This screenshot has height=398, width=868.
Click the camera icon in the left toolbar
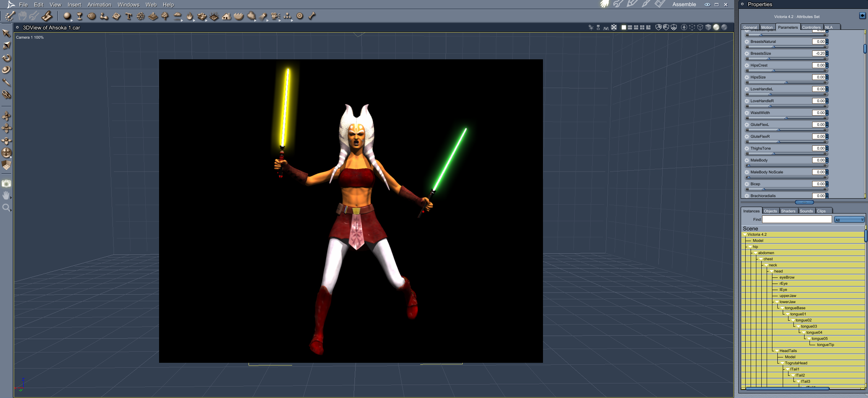7,183
